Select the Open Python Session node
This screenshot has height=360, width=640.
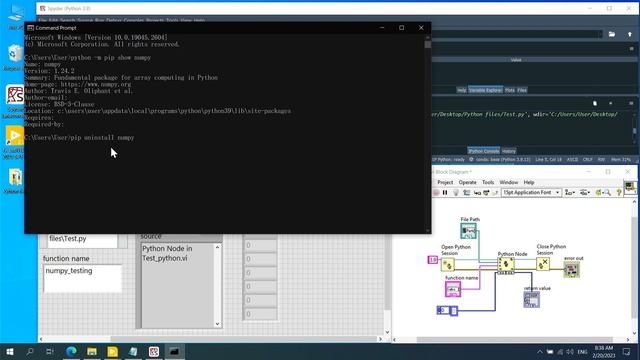pos(448,264)
